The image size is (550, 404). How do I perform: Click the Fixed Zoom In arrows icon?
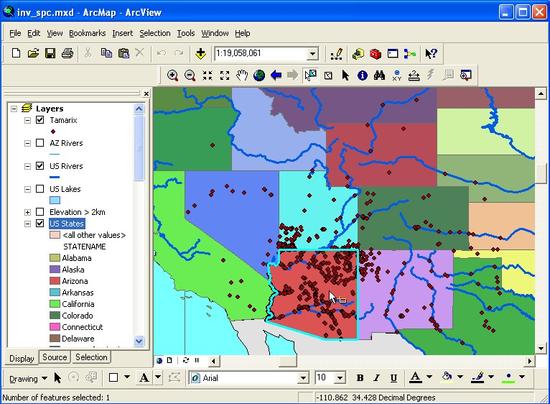point(207,75)
